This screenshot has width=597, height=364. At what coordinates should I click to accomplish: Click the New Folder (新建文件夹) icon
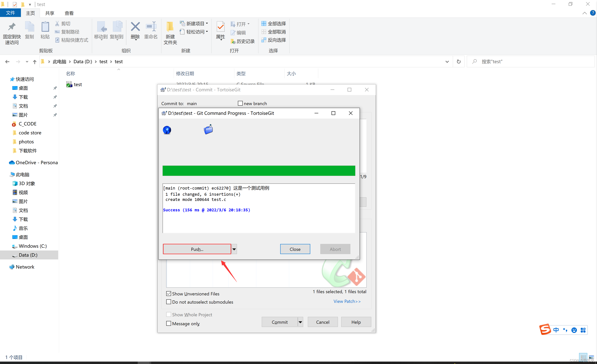point(170,27)
